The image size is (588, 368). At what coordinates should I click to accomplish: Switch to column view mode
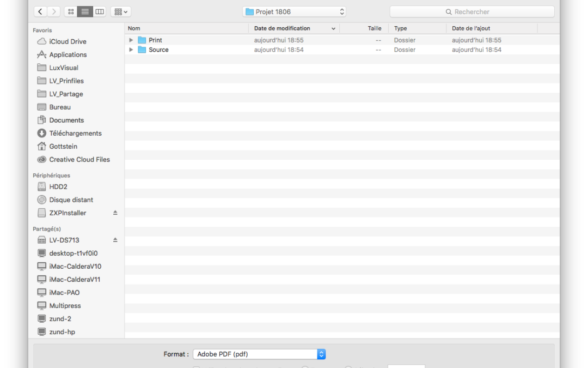[99, 11]
